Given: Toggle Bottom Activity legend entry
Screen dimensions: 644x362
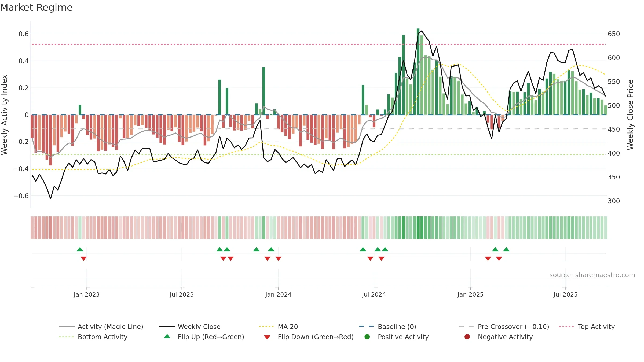Looking at the screenshot, I should coord(93,337).
